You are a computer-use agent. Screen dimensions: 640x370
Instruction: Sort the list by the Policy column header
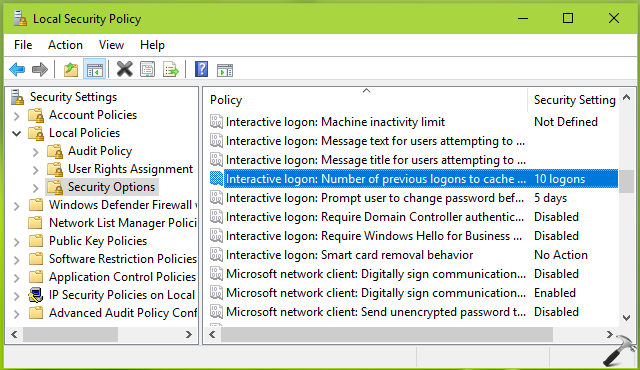coord(366,100)
